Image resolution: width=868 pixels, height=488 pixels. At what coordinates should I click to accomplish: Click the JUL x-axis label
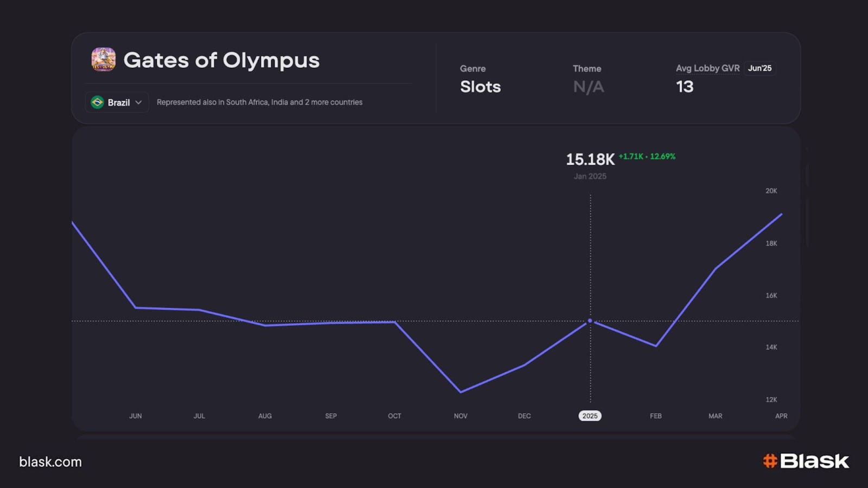point(199,416)
